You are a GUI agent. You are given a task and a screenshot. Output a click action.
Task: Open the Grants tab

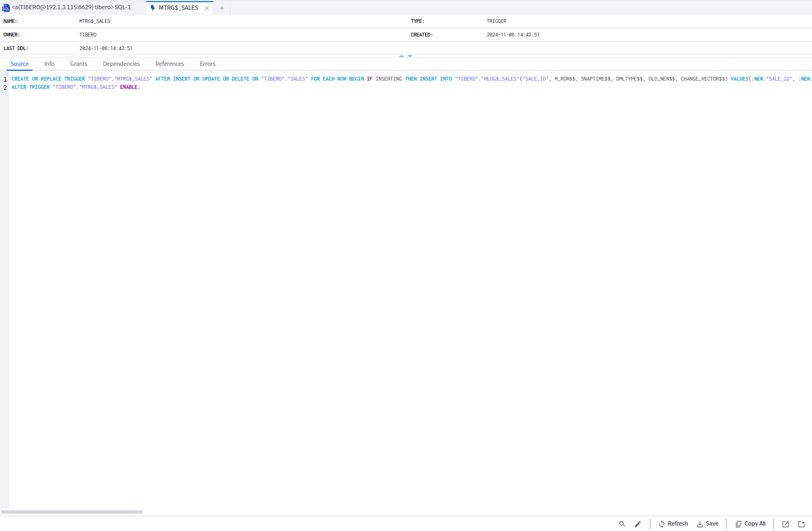78,64
